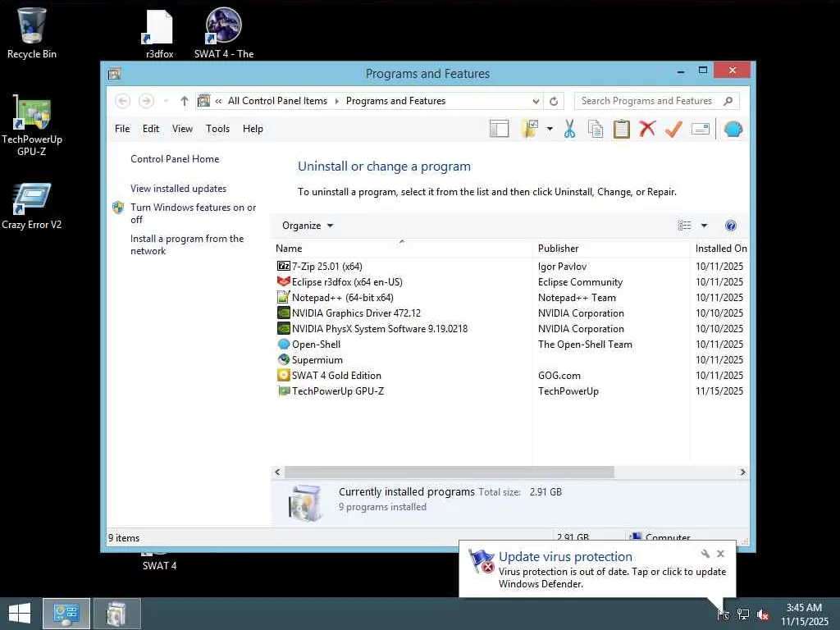Click the Open-Shell settings shell icon
840x630 pixels.
point(733,129)
